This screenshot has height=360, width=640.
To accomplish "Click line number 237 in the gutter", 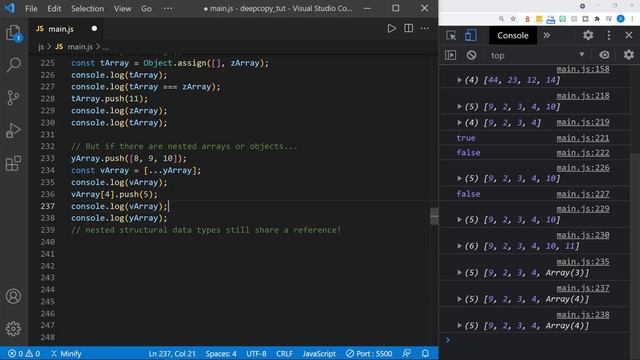I will click(x=47, y=206).
